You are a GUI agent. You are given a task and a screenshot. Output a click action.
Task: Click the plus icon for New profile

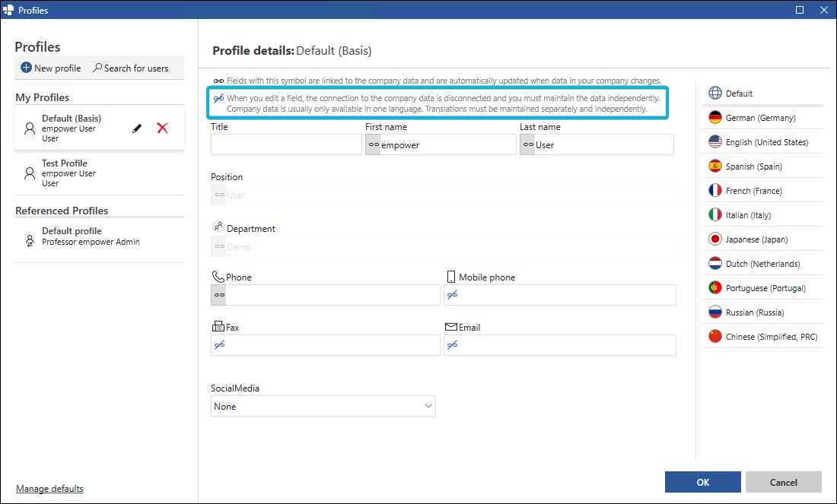(26, 68)
